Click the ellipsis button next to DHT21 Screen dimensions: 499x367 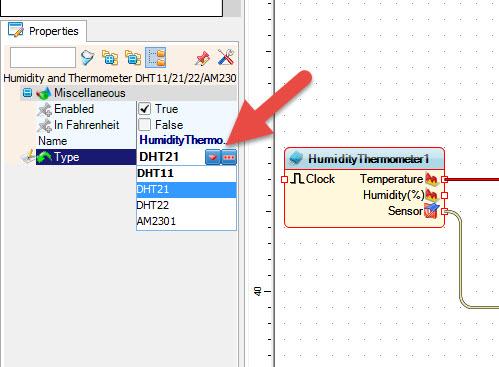pyautogui.click(x=229, y=157)
